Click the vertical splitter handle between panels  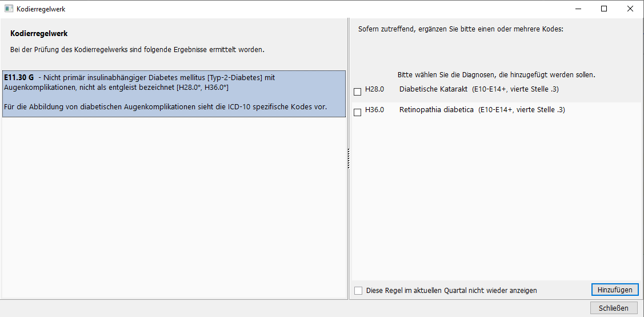[349, 158]
